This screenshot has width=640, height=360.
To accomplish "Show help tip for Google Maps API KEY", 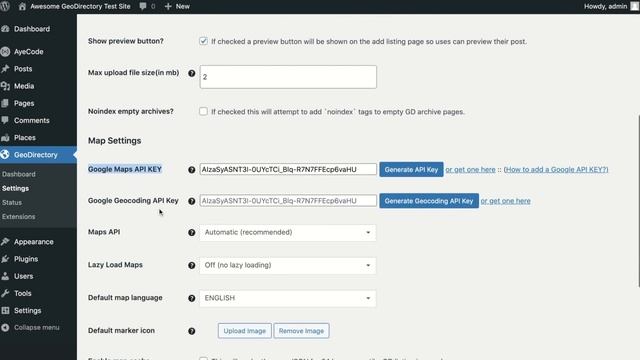I will (x=191, y=169).
